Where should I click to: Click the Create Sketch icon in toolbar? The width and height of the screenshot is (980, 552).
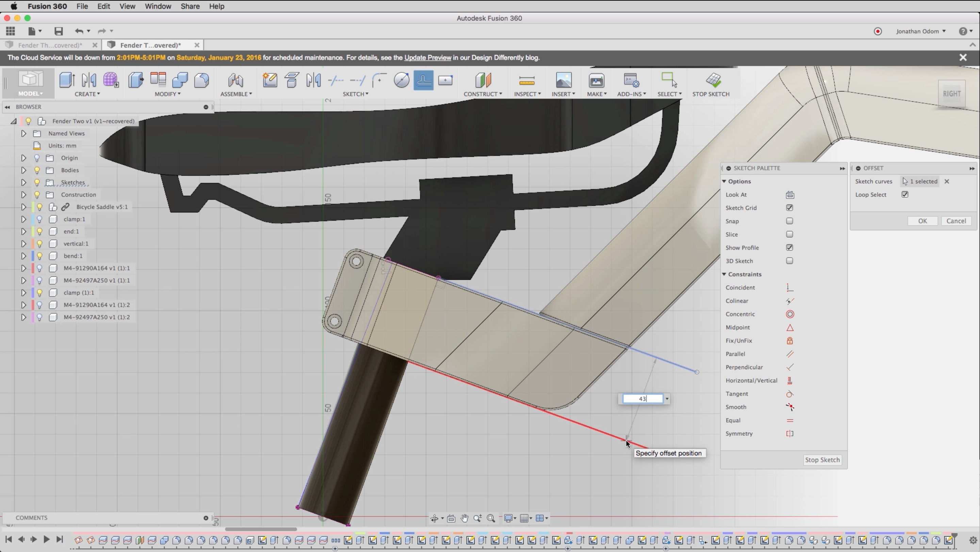pyautogui.click(x=270, y=80)
